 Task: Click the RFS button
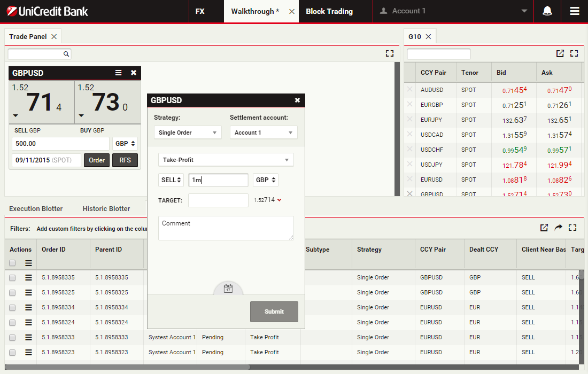(125, 160)
